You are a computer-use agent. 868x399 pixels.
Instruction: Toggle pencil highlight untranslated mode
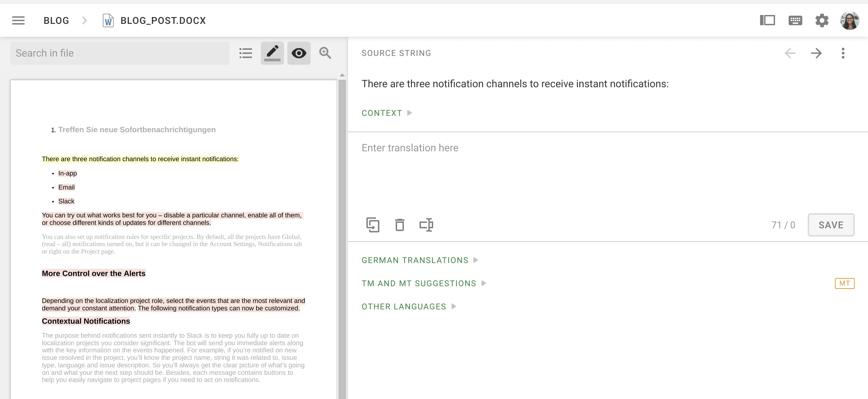tap(272, 53)
